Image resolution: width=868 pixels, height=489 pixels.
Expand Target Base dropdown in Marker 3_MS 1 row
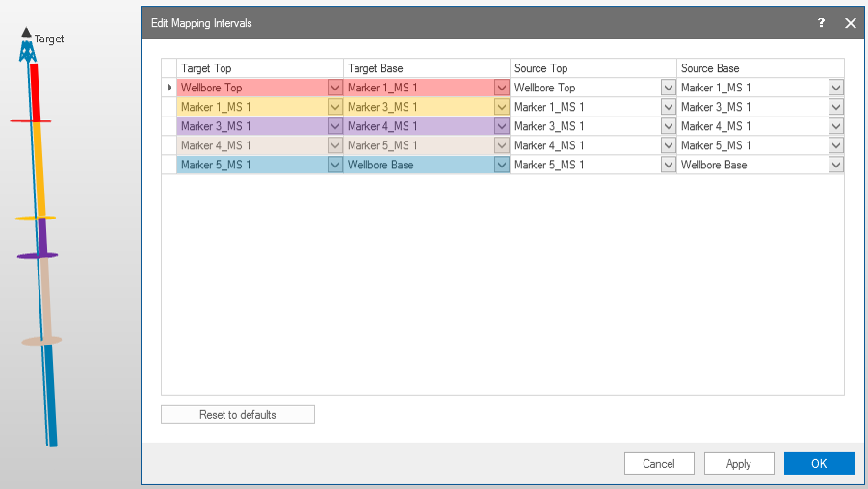click(x=501, y=126)
